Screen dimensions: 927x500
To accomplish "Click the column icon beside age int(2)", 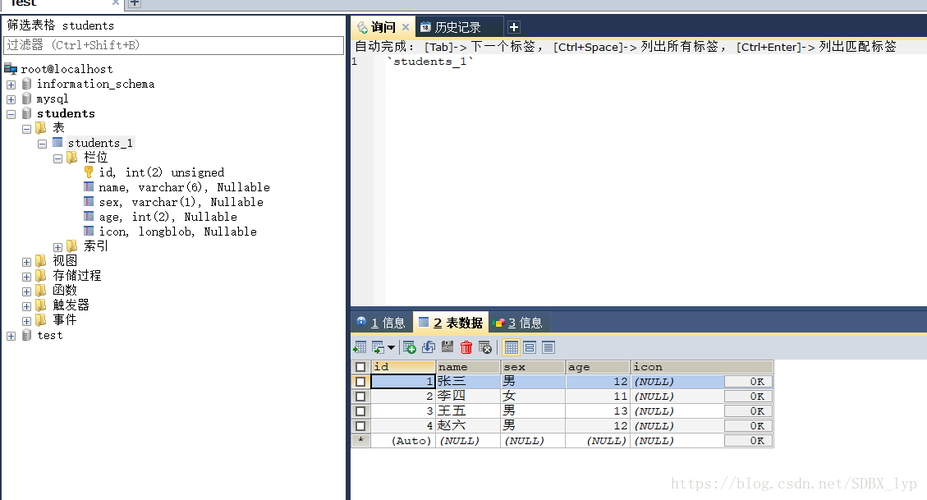I will pos(89,216).
